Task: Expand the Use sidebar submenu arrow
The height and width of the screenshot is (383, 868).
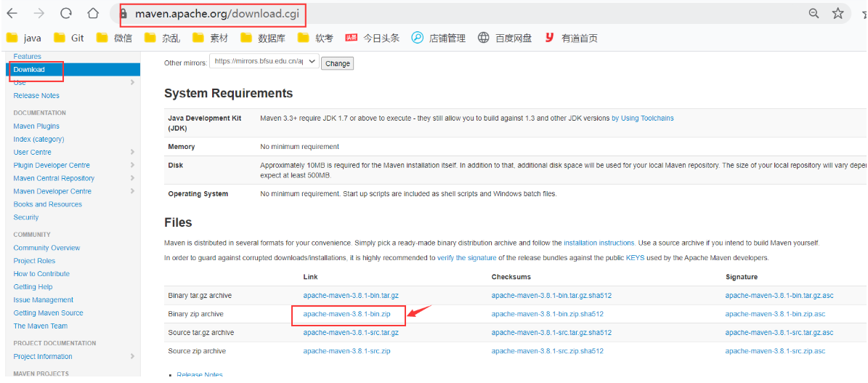Action: 132,83
